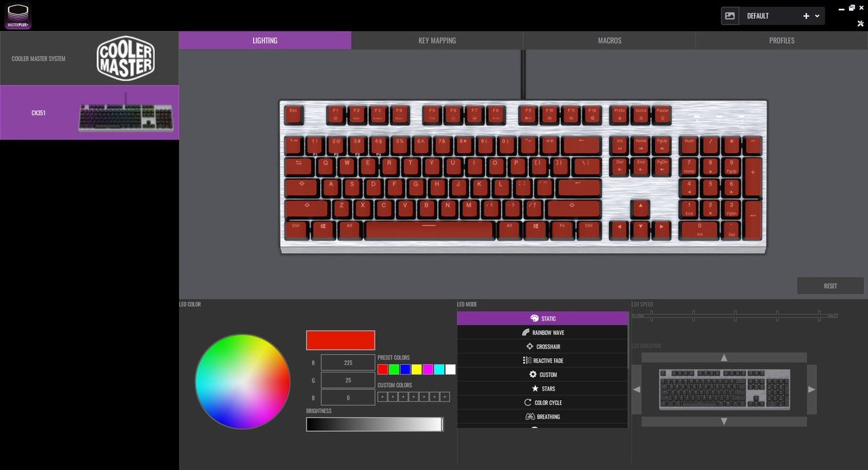Switch to the Lighting tab

[x=265, y=40]
